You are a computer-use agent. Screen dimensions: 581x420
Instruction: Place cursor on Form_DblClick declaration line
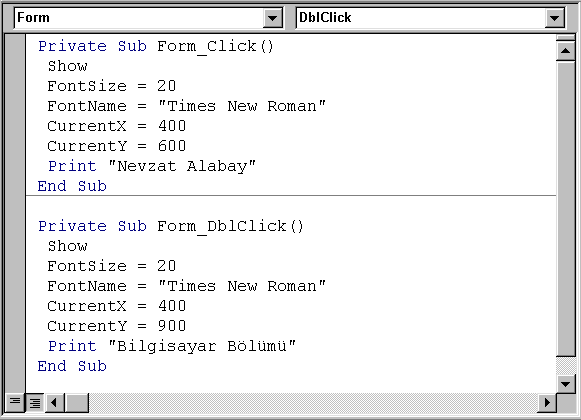[x=171, y=226]
